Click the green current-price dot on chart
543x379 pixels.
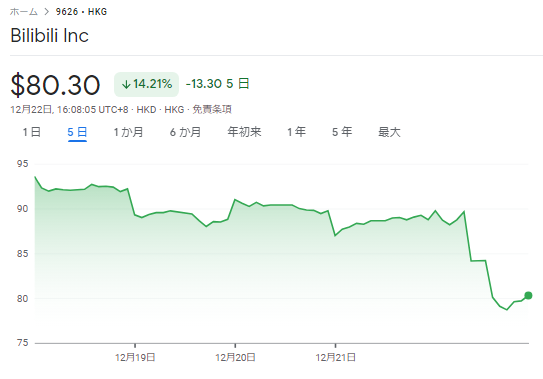[528, 295]
